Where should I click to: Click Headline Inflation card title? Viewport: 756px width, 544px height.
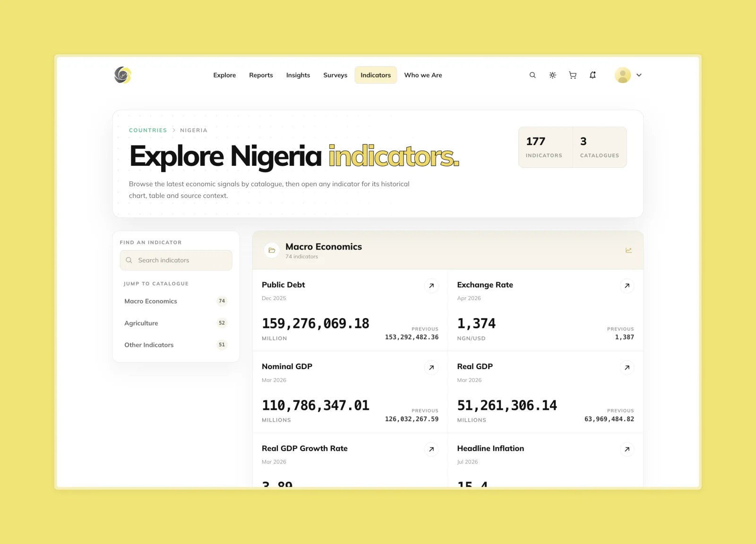[x=490, y=449]
